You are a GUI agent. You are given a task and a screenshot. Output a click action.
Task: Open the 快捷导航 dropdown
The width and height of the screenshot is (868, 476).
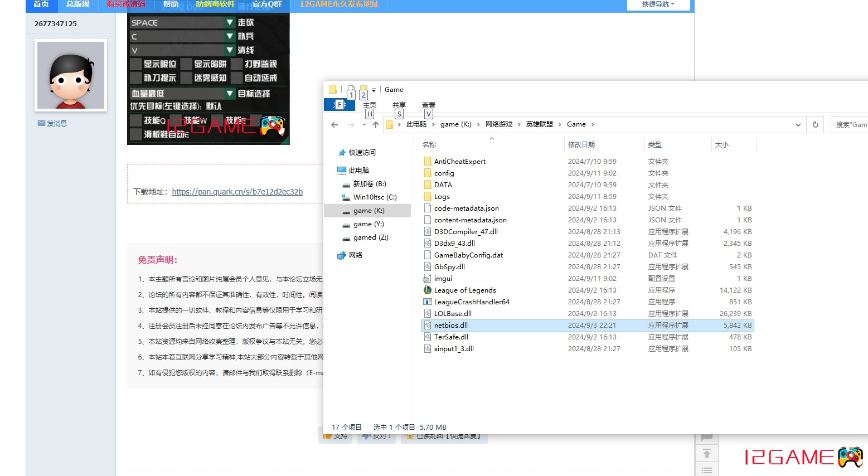coord(658,4)
